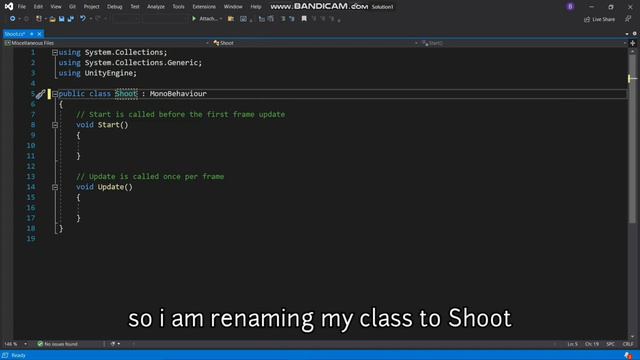The height and width of the screenshot is (360, 640).
Task: Click the Find in Files toolbar icon
Action: tap(231, 19)
